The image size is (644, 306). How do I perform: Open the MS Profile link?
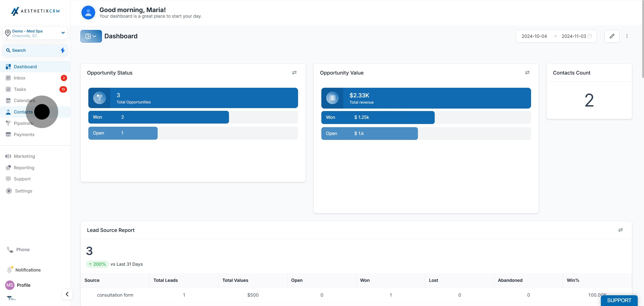coord(23,285)
